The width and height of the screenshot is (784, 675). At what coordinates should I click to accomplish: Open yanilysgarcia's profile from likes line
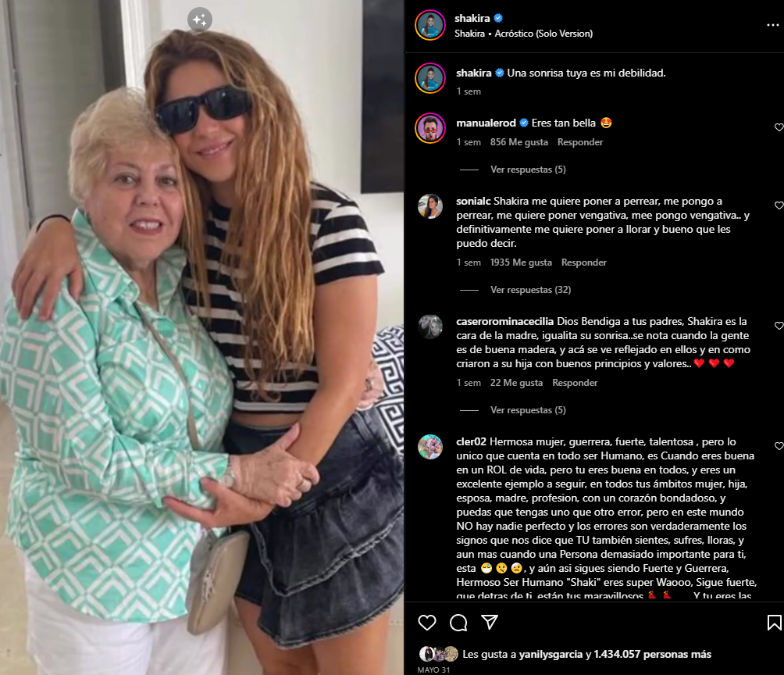[551, 655]
